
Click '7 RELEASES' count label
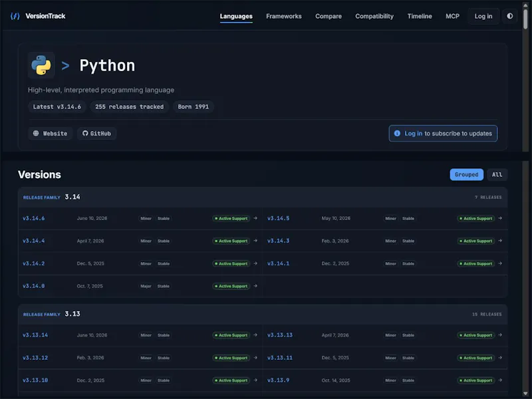click(x=488, y=197)
